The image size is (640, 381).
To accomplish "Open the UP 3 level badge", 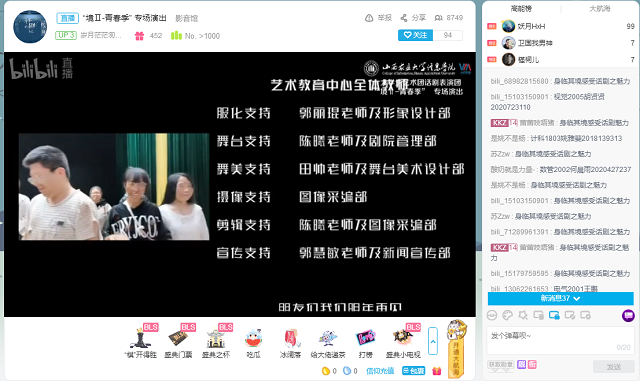I will tap(66, 36).
